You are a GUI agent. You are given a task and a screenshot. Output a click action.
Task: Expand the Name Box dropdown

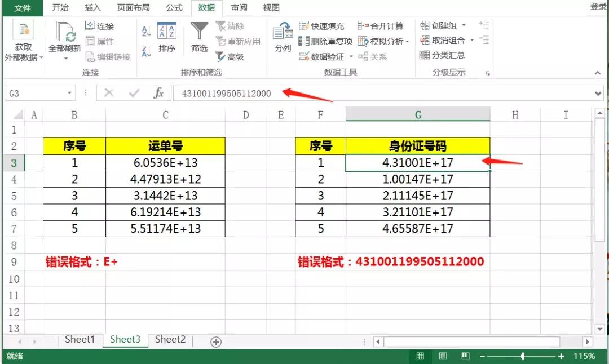69,92
